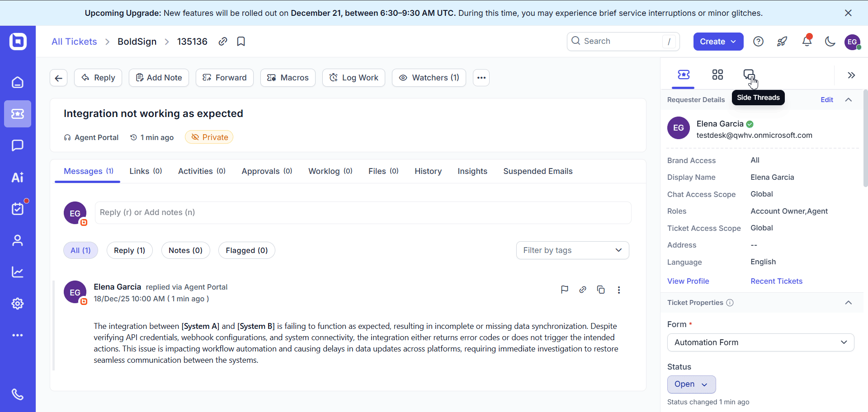This screenshot has height=412, width=868.
Task: Open the Automation Form dropdown
Action: [760, 342]
